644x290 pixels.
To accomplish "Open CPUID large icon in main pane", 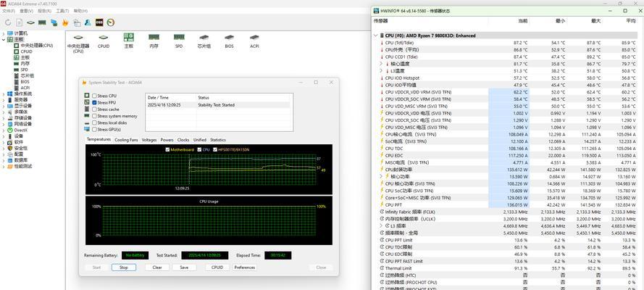I will tap(104, 41).
